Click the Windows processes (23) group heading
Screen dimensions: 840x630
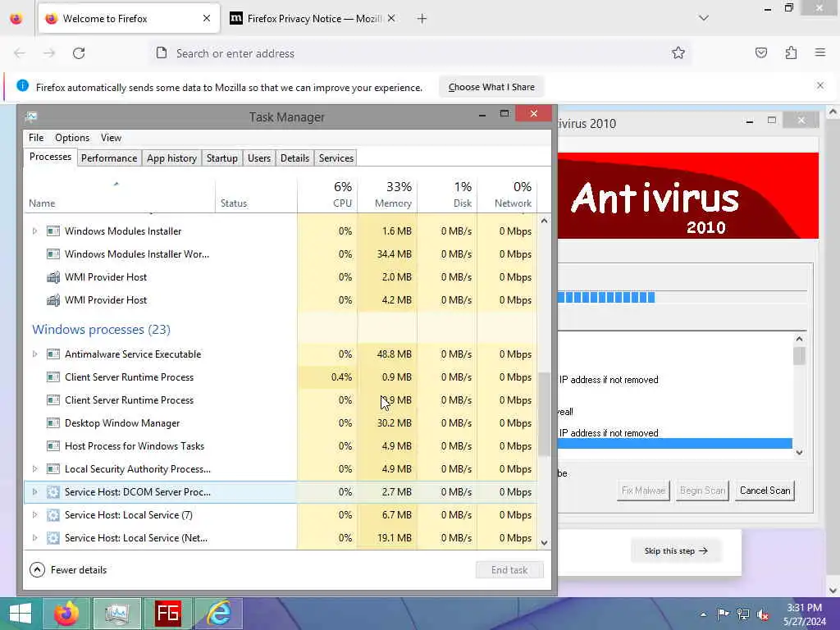point(101,330)
